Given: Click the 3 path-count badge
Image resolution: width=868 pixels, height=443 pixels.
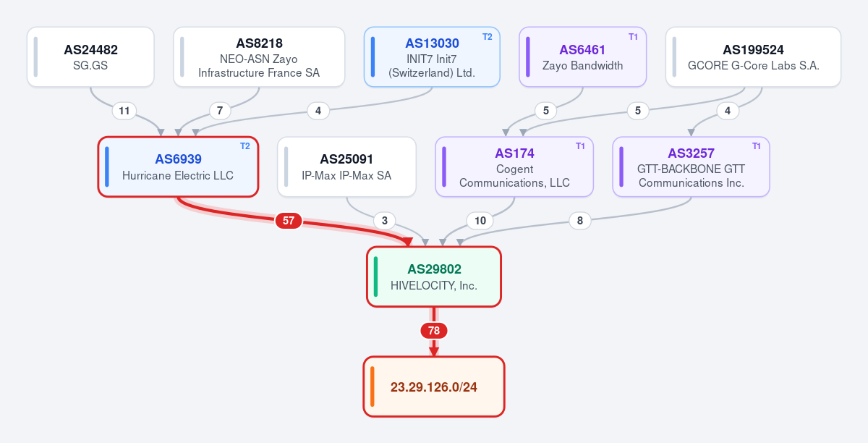Looking at the screenshot, I should [x=384, y=221].
